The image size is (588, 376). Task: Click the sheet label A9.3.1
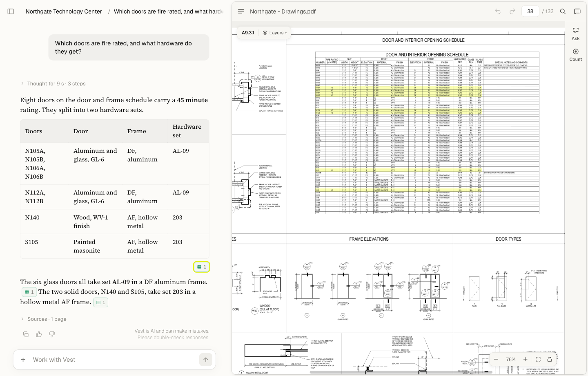point(248,33)
